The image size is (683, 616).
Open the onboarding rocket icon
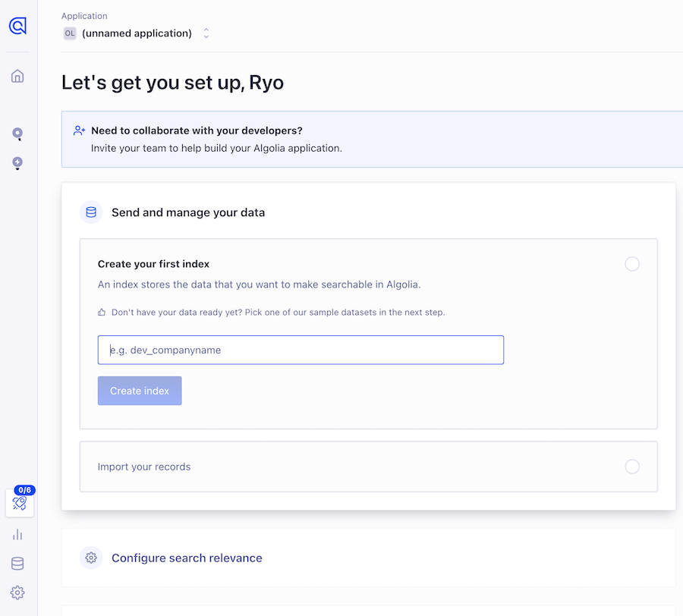pyautogui.click(x=20, y=503)
